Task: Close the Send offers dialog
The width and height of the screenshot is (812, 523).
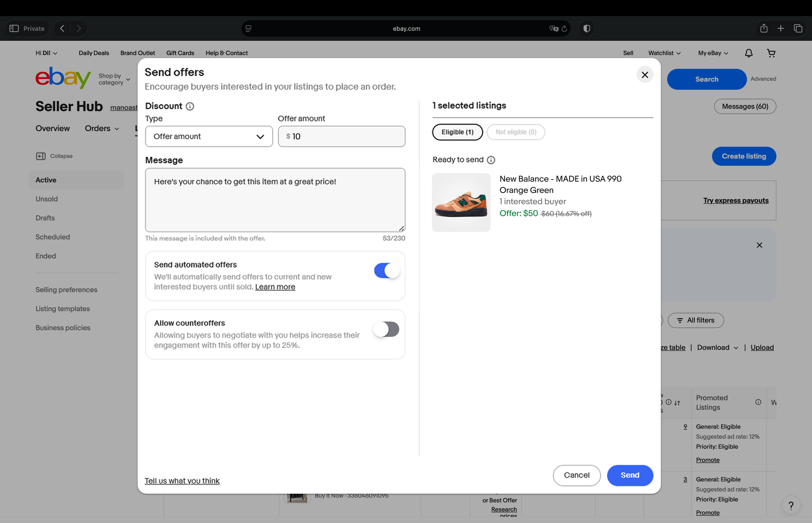Action: pos(645,75)
